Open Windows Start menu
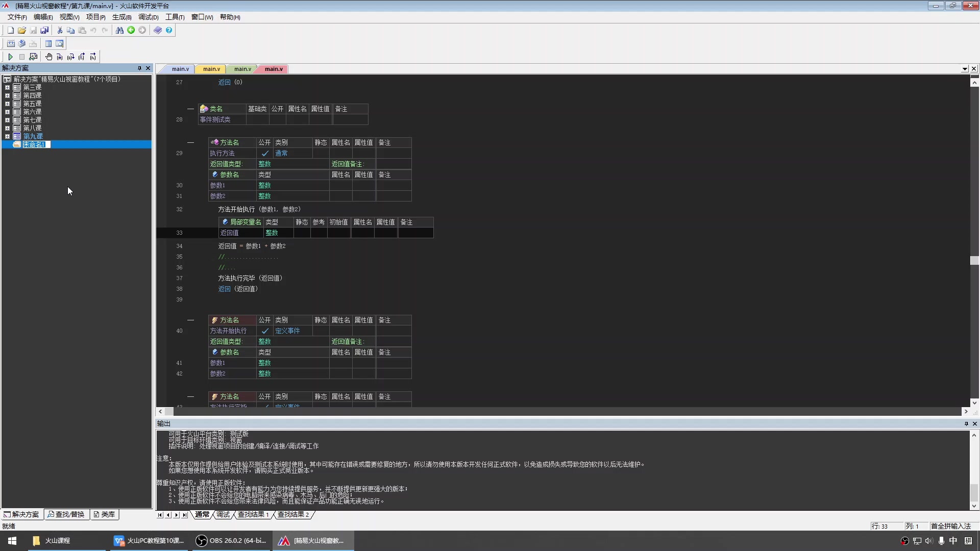 12,540
